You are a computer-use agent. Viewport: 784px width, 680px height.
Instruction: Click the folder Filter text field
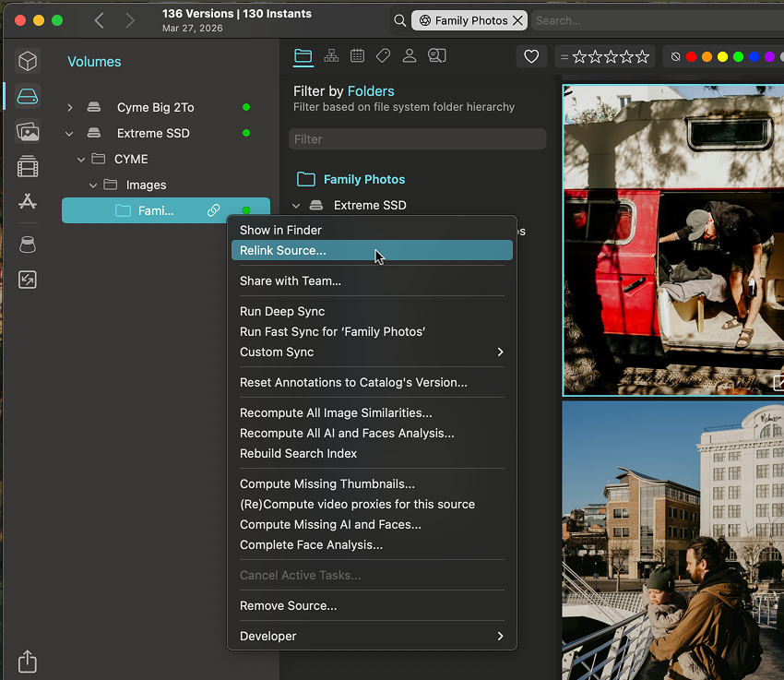tap(417, 139)
